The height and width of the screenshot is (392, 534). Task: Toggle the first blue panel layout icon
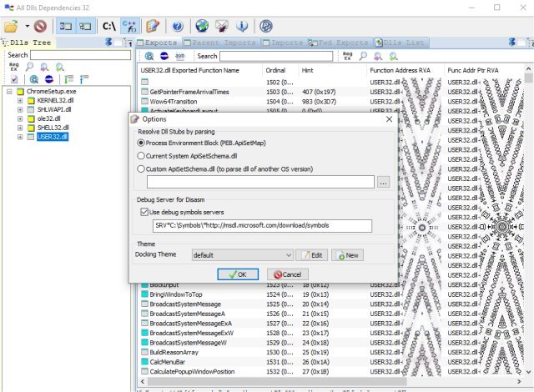65,26
